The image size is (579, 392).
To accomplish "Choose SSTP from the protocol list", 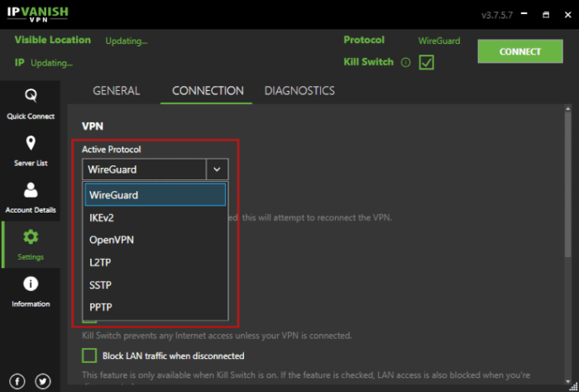I will point(156,285).
